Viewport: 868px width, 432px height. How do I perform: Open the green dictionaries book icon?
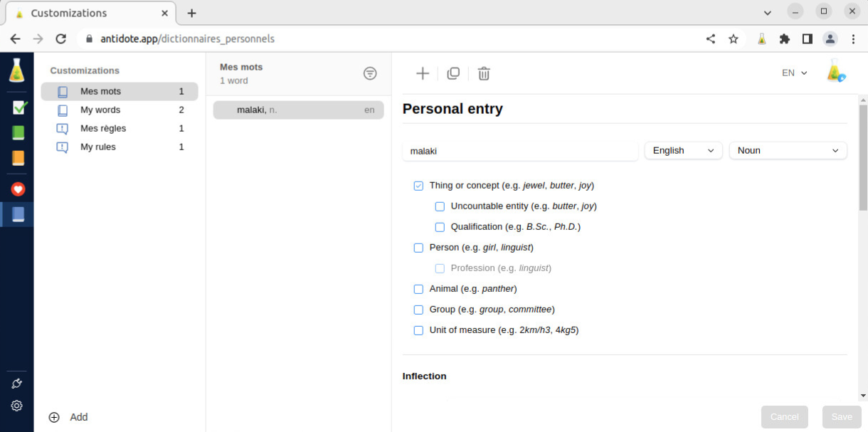(18, 133)
